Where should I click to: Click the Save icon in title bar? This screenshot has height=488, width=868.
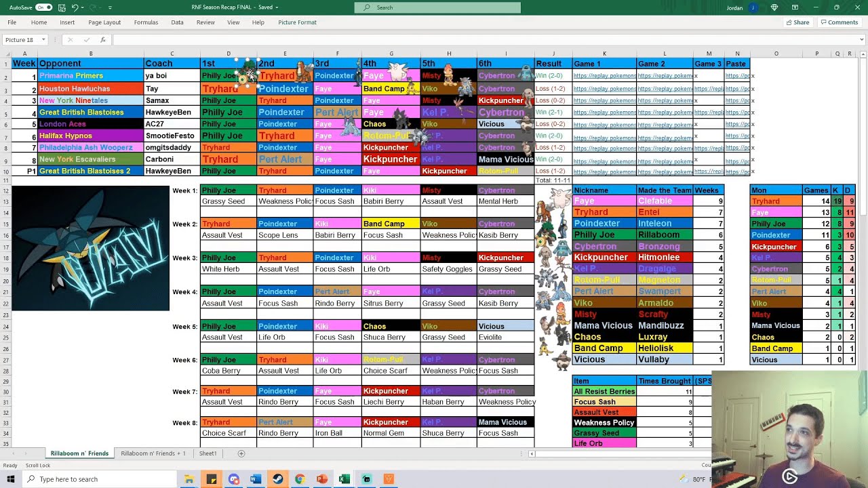tap(62, 7)
